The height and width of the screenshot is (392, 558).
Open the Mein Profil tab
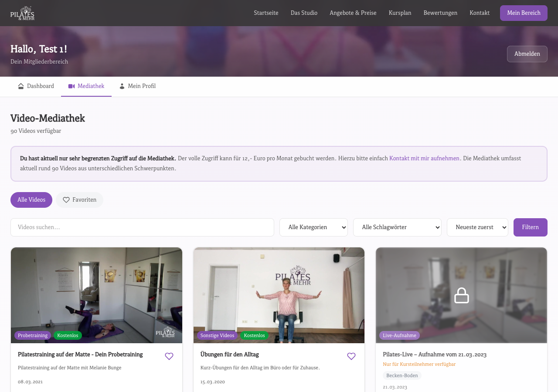[x=137, y=86]
